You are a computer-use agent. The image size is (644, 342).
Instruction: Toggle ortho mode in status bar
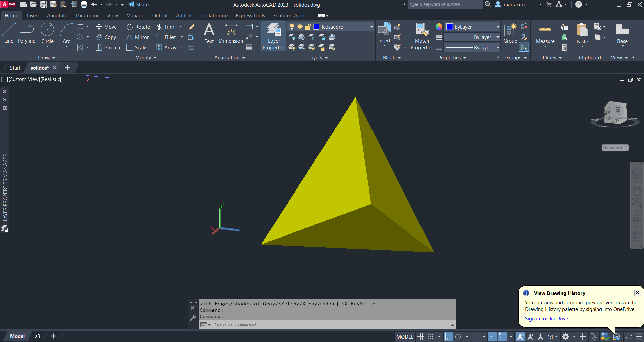tap(448, 337)
